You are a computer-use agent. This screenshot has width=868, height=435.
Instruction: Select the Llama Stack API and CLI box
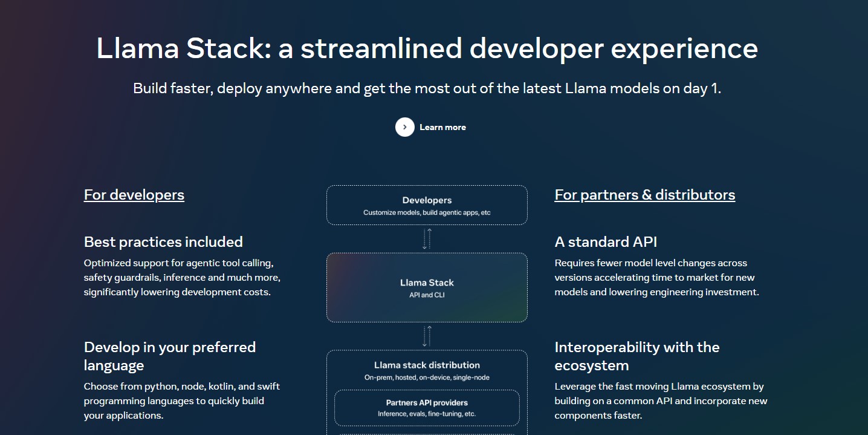(x=427, y=287)
